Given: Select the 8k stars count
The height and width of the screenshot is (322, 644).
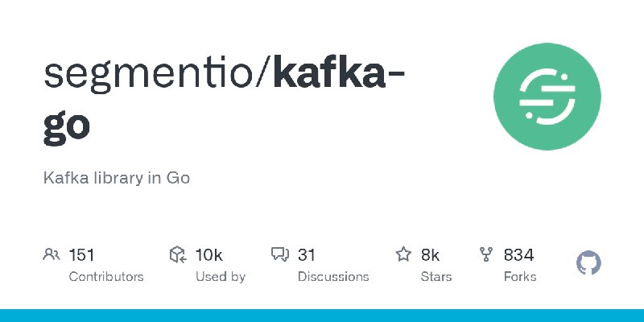Looking at the screenshot, I should pos(430,255).
